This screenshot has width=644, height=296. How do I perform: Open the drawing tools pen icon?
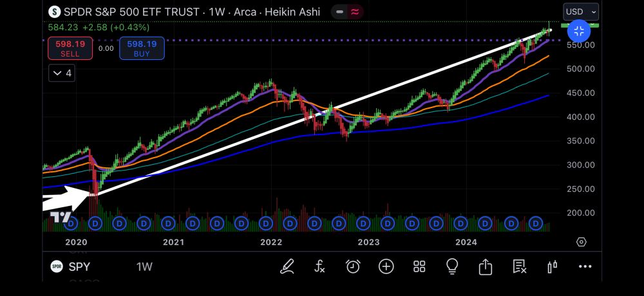[287, 267]
